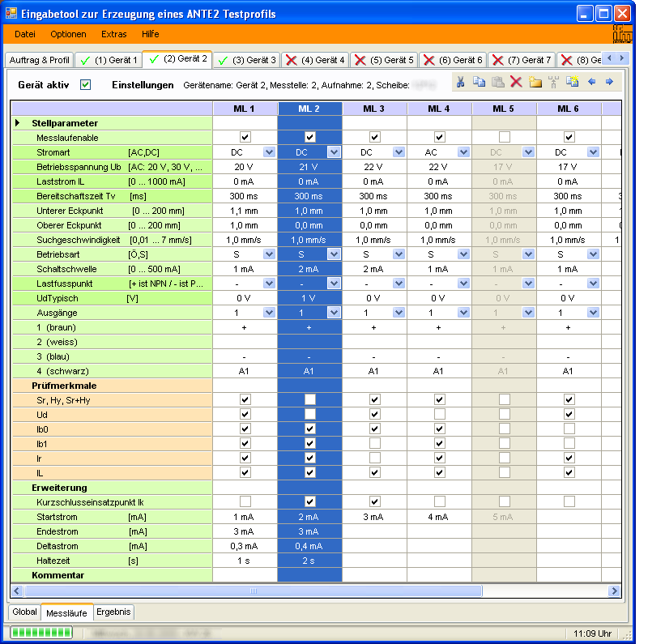This screenshot has width=648, height=644.
Task: Click the new document star icon
Action: point(572,82)
